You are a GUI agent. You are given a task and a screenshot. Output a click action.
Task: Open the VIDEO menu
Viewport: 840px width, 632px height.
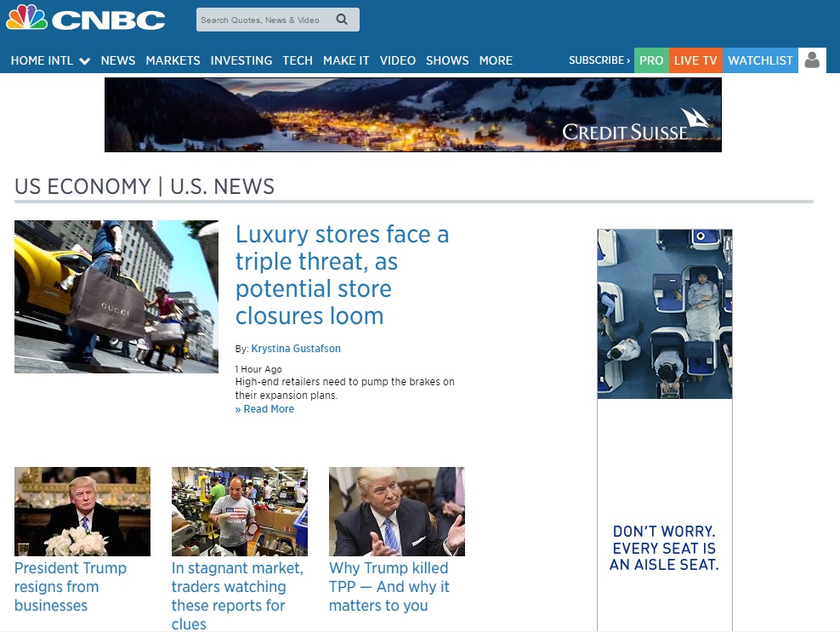(x=398, y=60)
